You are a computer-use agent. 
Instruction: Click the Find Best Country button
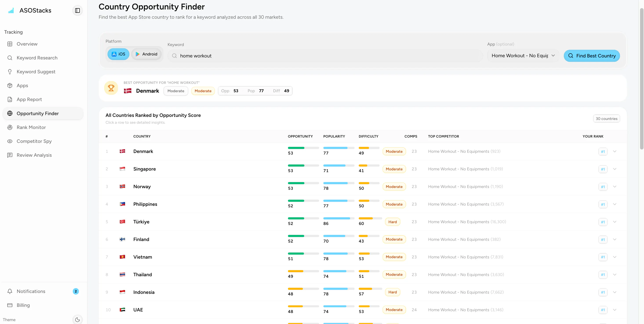[592, 56]
